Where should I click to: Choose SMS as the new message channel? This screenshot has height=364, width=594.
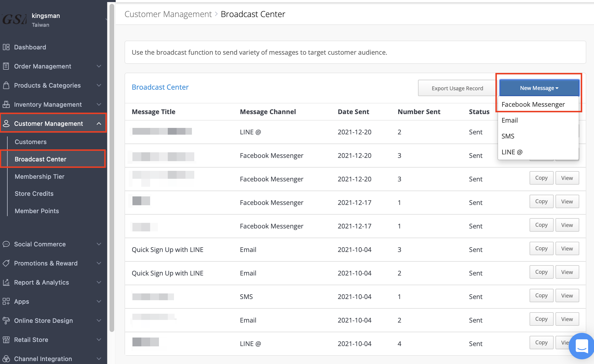[x=508, y=136]
